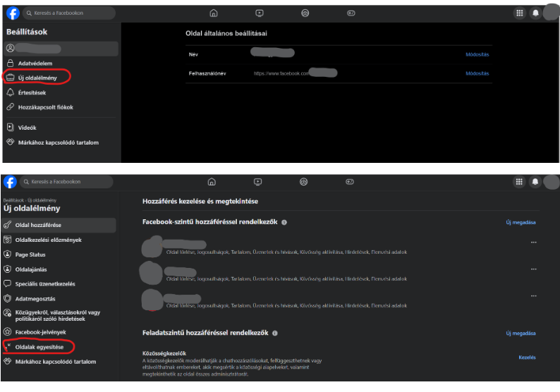This screenshot has height=392, width=560.
Task: Click Kezelés link for Közösségkezelők
Action: click(x=527, y=357)
